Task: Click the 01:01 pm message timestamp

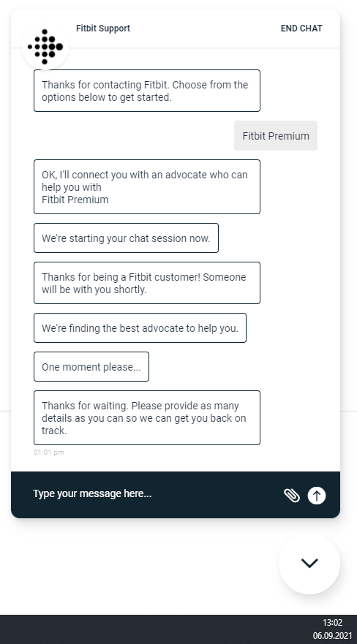Action: pos(49,452)
